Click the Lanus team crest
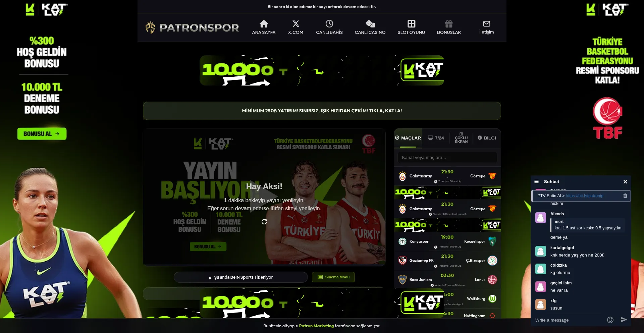 click(x=492, y=280)
